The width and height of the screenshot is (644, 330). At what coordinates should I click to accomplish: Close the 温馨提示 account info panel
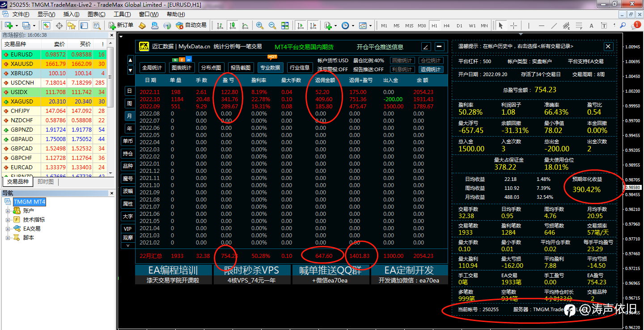(608, 46)
